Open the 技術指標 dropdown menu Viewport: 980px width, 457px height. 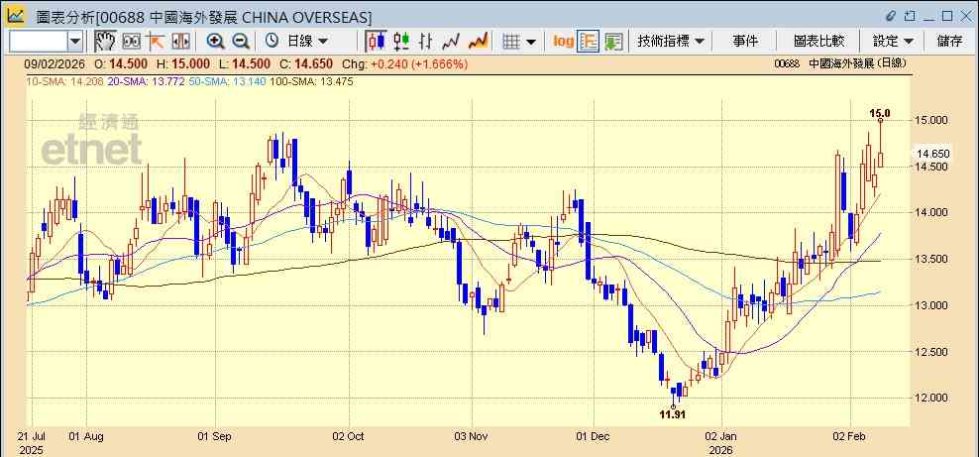click(671, 42)
